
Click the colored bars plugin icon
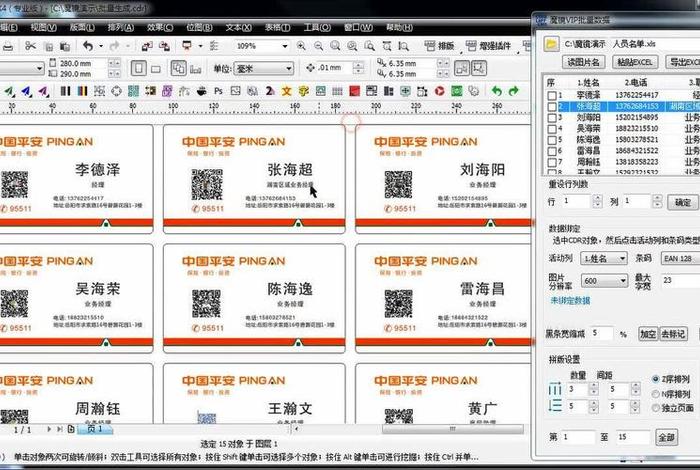pyautogui.click(x=82, y=91)
